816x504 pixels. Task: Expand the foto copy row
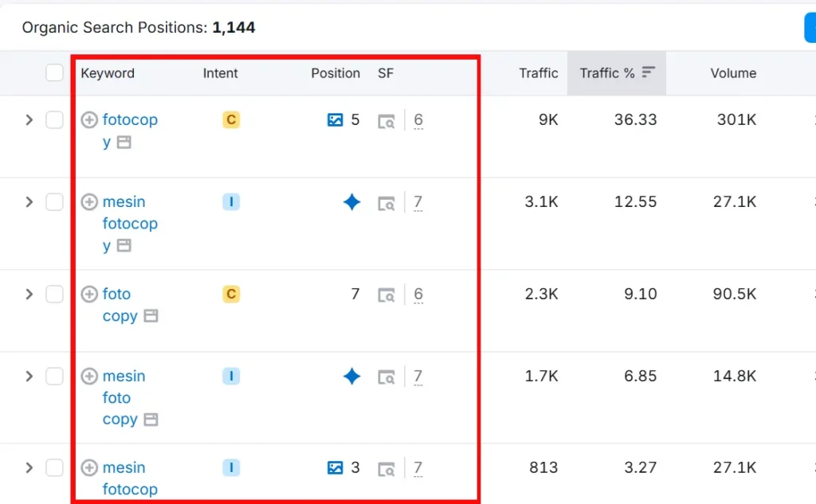pos(29,294)
